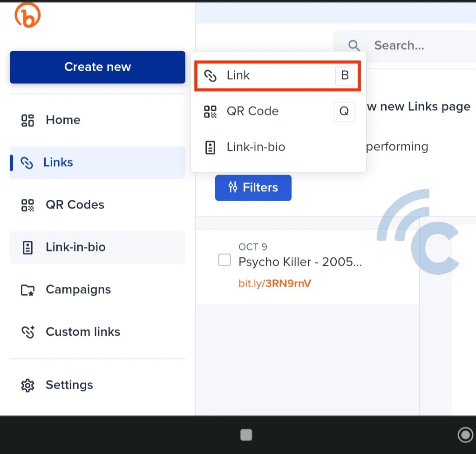Check the box next to Psycho Killer link
Image resolution: width=476 pixels, height=454 pixels.
click(x=224, y=260)
